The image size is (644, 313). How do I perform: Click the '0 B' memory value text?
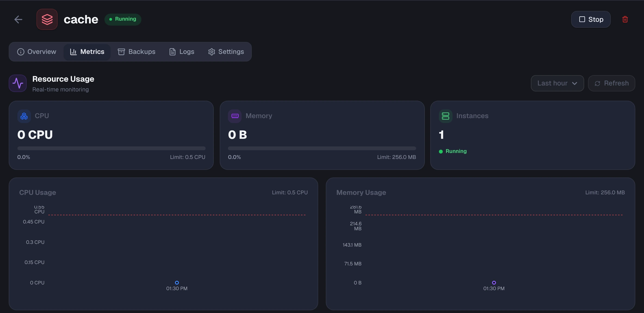pos(237,135)
